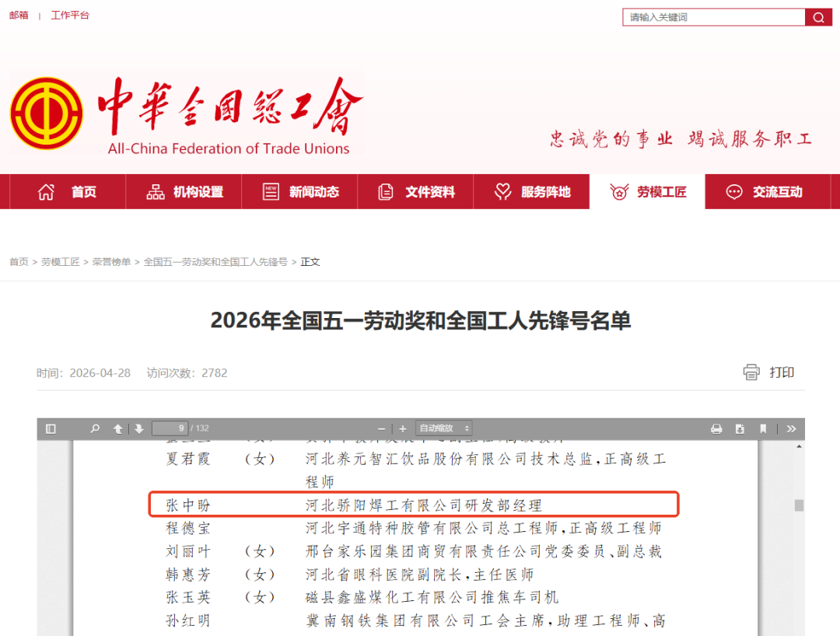
Task: Click the name 韩惠芳 in the list
Action: 188,575
